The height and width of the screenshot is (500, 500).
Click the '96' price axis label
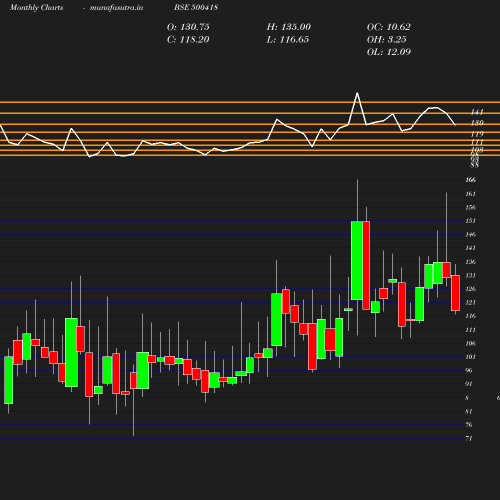pos(469,370)
